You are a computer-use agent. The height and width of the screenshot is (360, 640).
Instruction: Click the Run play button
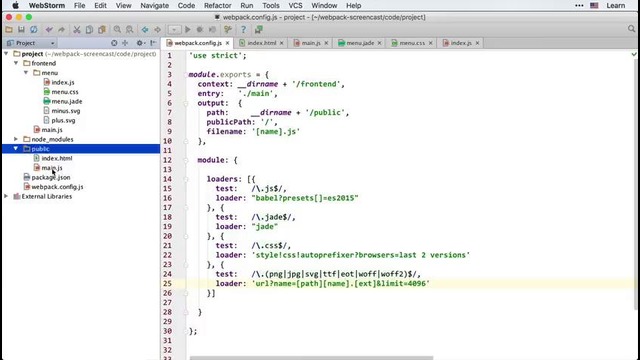tap(187, 29)
